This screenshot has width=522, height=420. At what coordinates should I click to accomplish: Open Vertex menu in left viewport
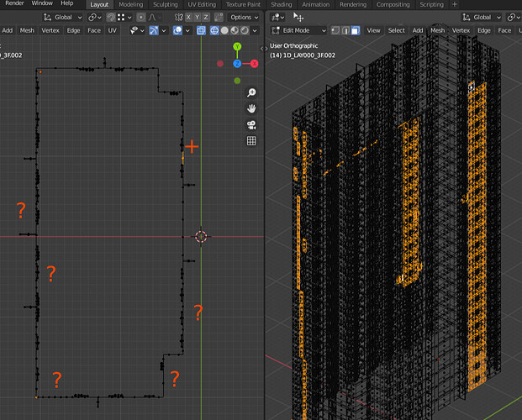tap(50, 30)
